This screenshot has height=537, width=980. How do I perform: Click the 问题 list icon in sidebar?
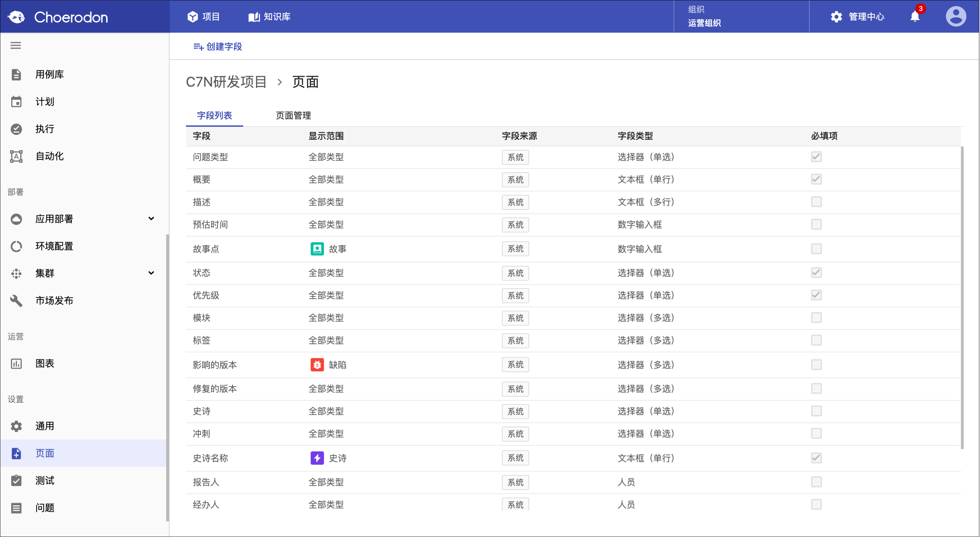16,508
